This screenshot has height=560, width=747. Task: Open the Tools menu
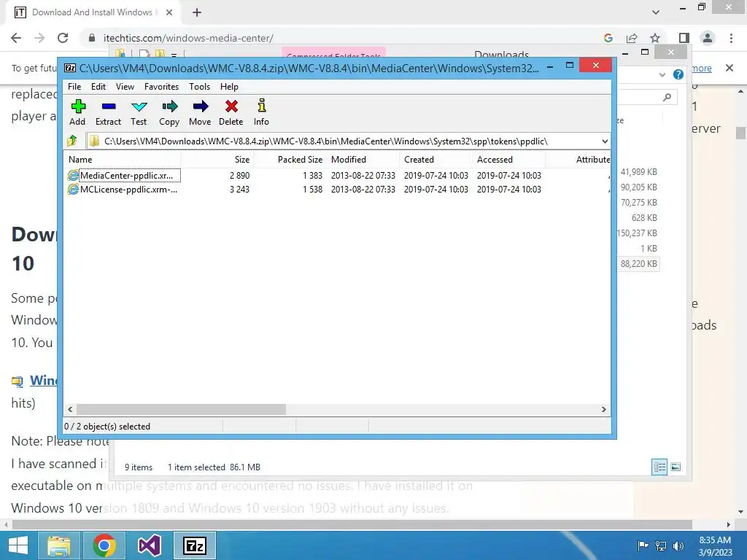(199, 87)
